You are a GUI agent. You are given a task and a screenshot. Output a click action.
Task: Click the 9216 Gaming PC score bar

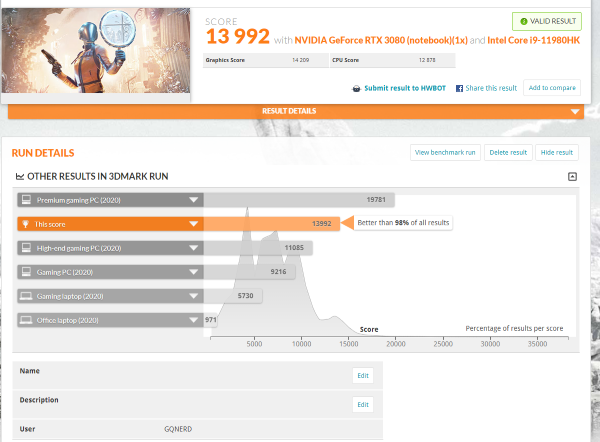(x=249, y=272)
